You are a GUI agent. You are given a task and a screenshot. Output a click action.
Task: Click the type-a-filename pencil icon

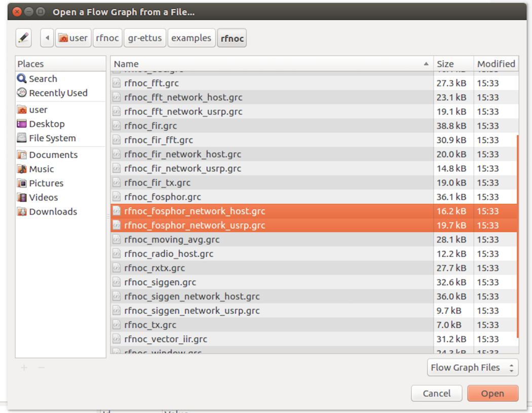(x=23, y=37)
